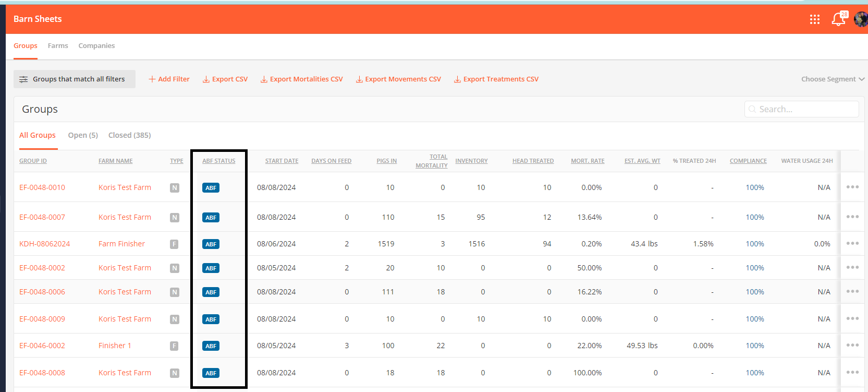
Task: Click the N type badge for EF-0048-0009
Action: 175,319
